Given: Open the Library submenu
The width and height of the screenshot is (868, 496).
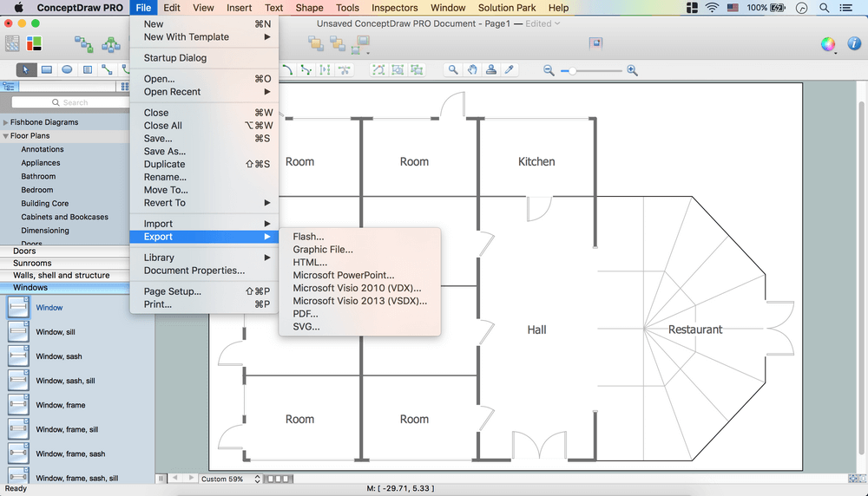Looking at the screenshot, I should tap(204, 258).
